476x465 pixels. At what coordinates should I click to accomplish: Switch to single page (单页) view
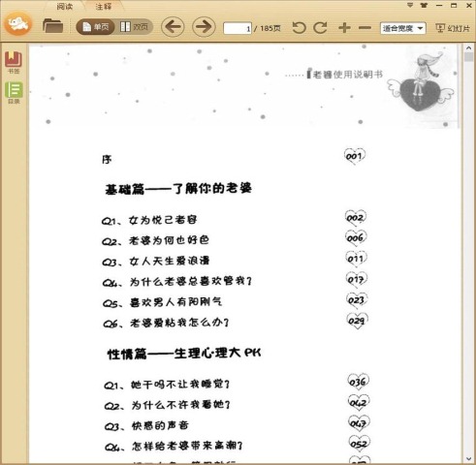[95, 27]
